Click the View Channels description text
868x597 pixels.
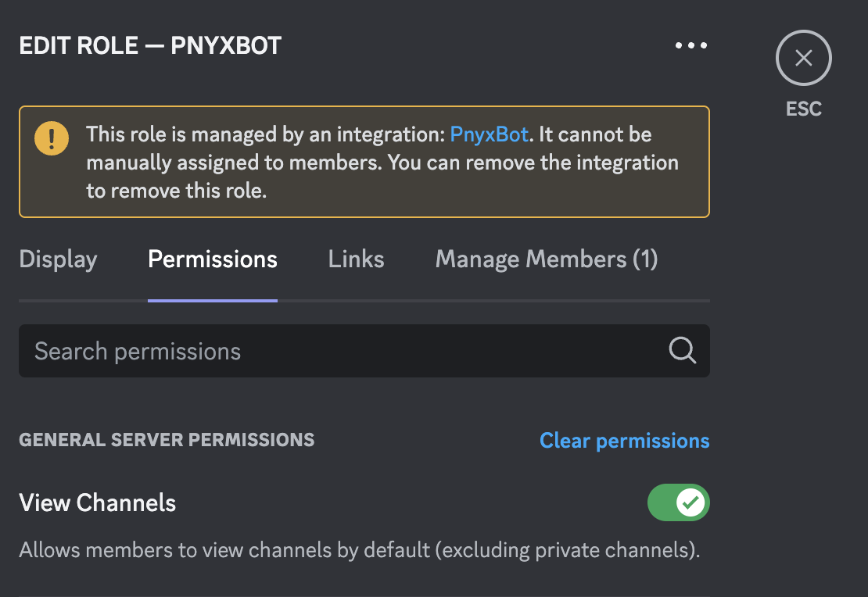pyautogui.click(x=359, y=550)
